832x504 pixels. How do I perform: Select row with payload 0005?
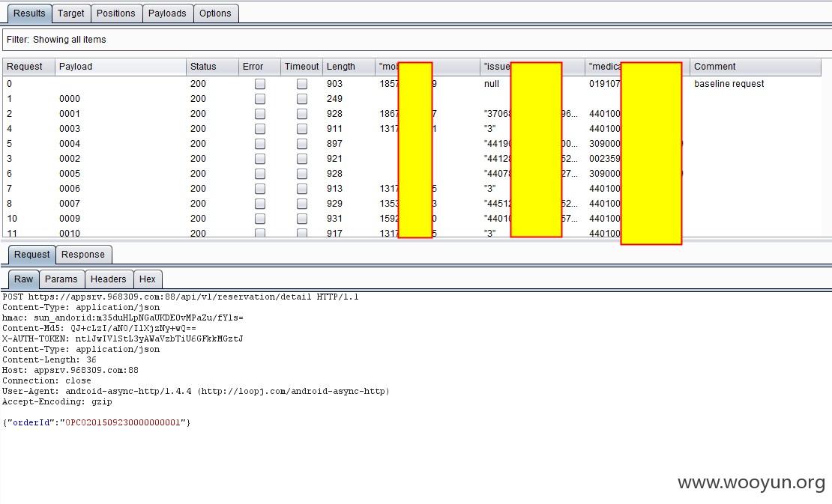pyautogui.click(x=412, y=173)
